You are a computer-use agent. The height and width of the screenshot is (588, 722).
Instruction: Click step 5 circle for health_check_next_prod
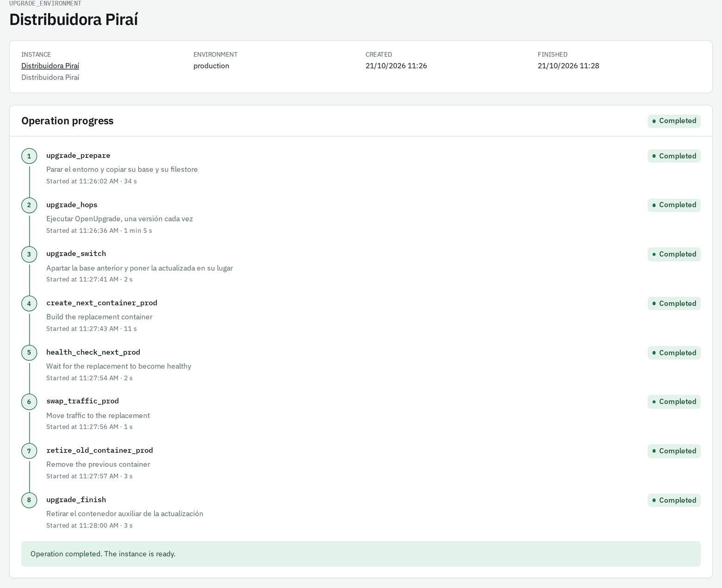coord(29,353)
